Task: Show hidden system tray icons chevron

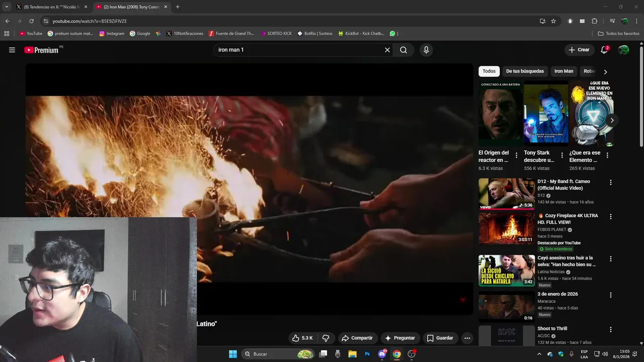Action: (x=539, y=354)
